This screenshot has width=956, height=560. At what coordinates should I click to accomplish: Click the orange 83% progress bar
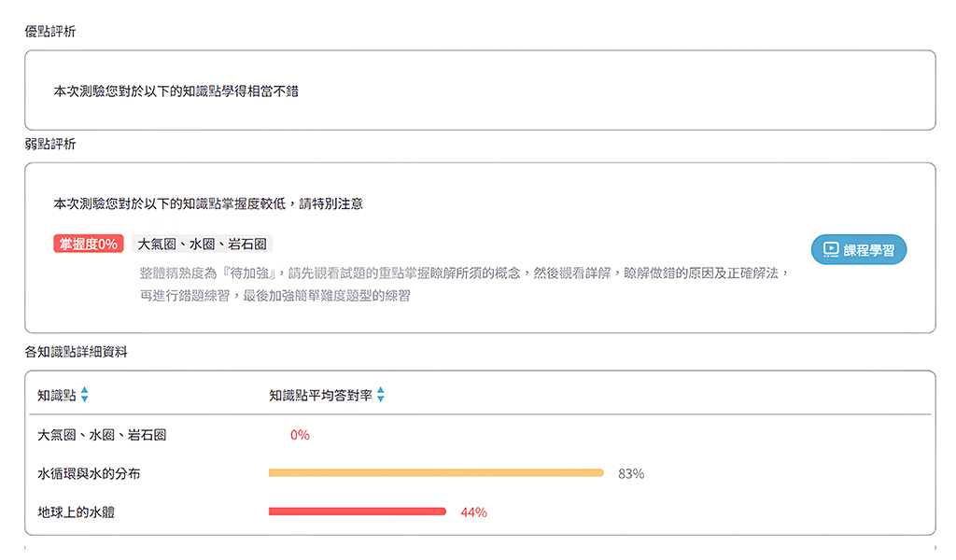click(436, 473)
